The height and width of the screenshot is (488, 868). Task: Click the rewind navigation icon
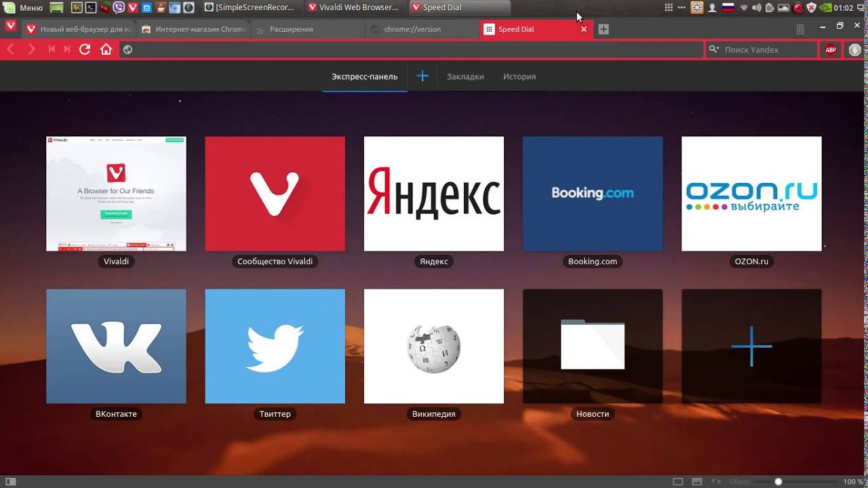[x=52, y=49]
